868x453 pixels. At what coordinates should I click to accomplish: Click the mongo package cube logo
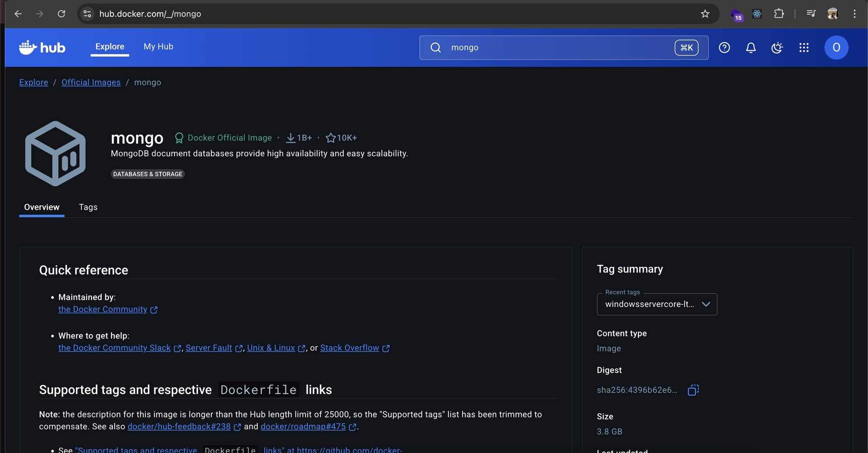[x=55, y=153]
